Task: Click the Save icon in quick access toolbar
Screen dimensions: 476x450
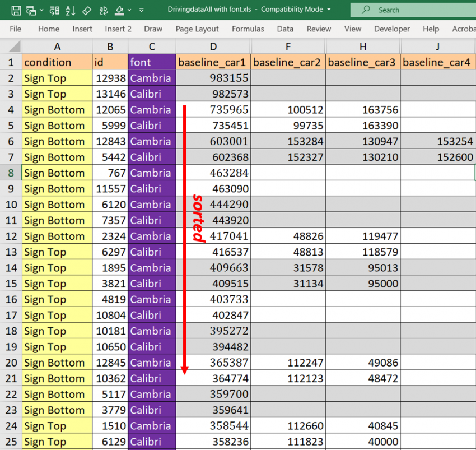Action: tap(16, 10)
